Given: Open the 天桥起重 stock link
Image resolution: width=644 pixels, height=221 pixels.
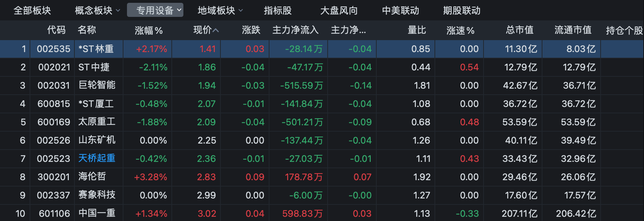Looking at the screenshot, I should 97,158.
